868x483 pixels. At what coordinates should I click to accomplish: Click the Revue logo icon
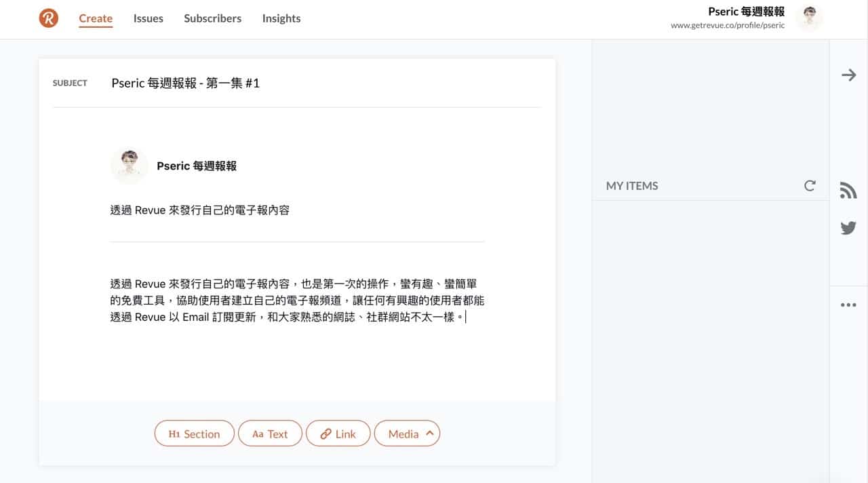click(49, 18)
